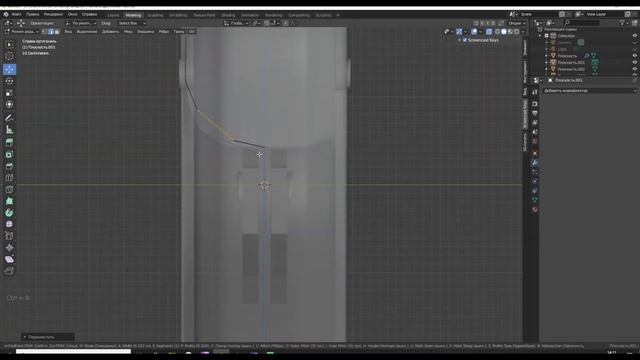The height and width of the screenshot is (360, 640).
Task: Select the Spin tool
Action: tap(9, 213)
